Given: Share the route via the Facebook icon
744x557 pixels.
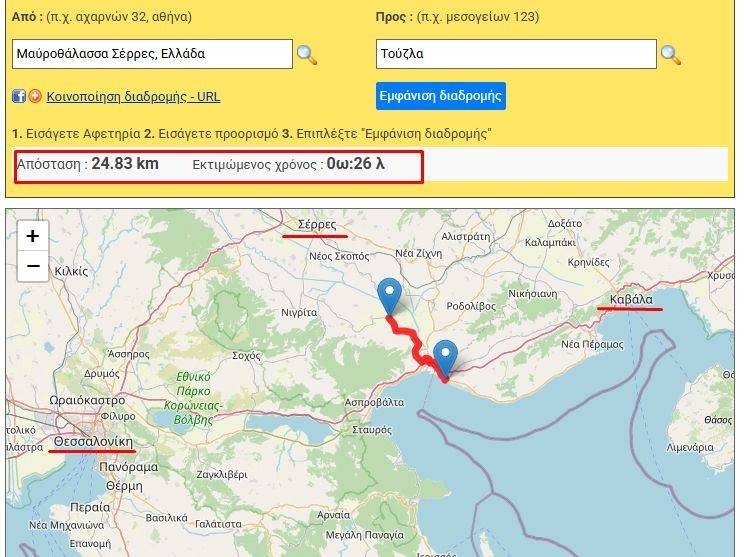Looking at the screenshot, I should pyautogui.click(x=18, y=97).
